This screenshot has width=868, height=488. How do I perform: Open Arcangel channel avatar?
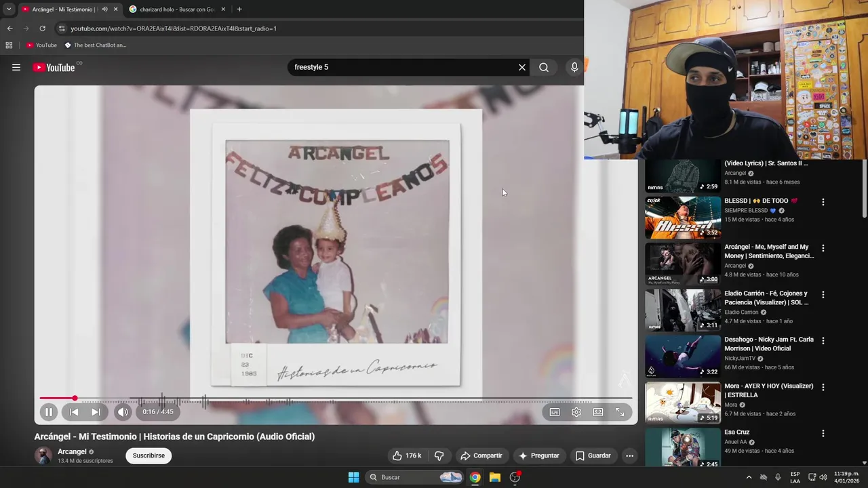click(43, 455)
